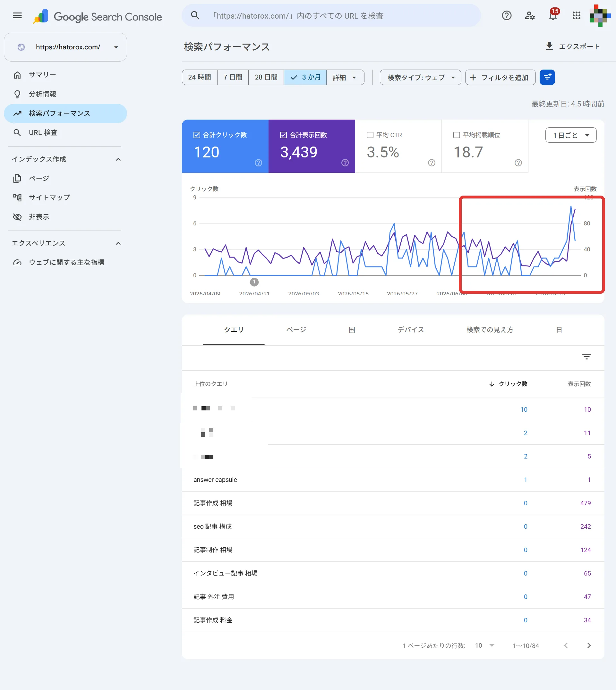Click help icon on 合計表示回数 card
The image size is (616, 690).
[345, 163]
